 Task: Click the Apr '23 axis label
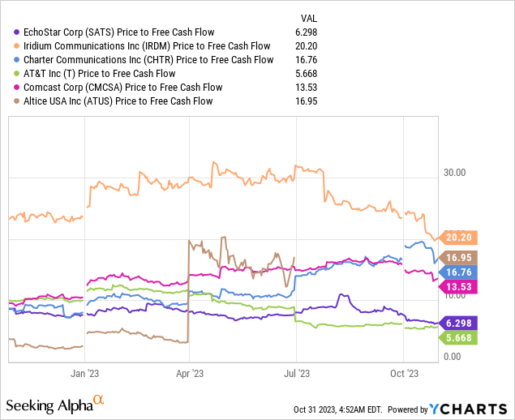tap(188, 374)
